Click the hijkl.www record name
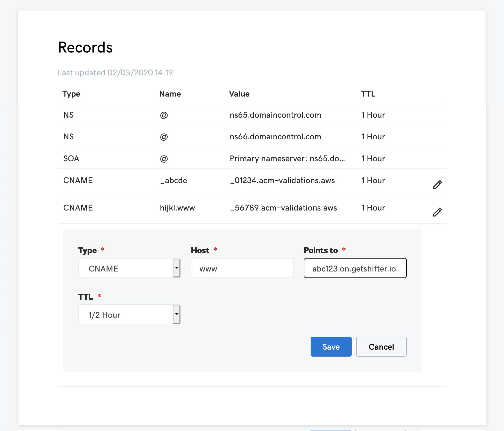 tap(177, 208)
